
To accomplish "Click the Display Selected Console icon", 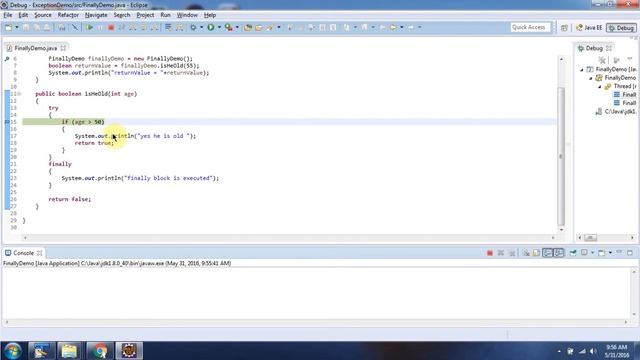I will [x=584, y=253].
